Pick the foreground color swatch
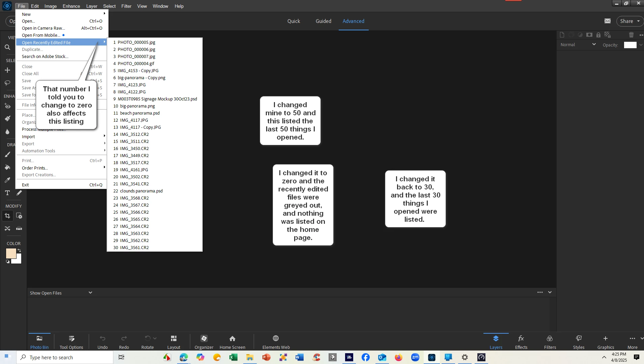The height and width of the screenshot is (364, 644). pyautogui.click(x=11, y=253)
